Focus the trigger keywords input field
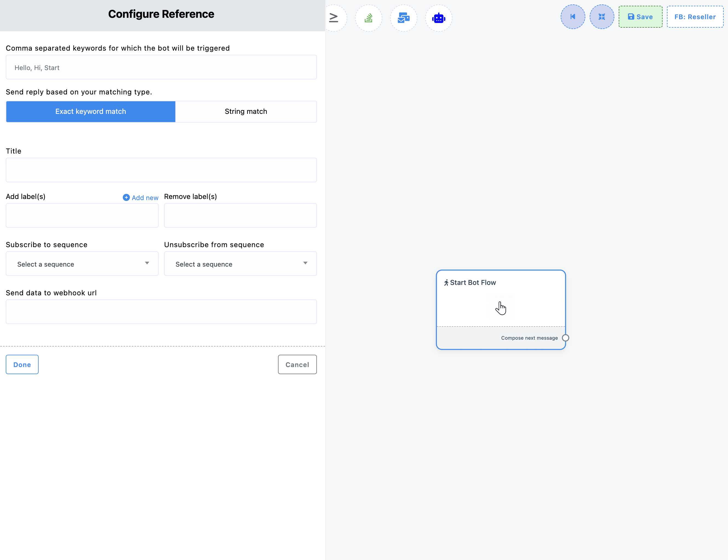Viewport: 728px width, 560px height. point(161,67)
